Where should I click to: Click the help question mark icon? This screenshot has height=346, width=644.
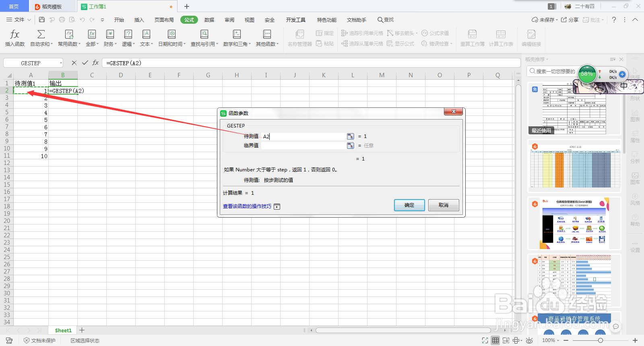tap(614, 20)
